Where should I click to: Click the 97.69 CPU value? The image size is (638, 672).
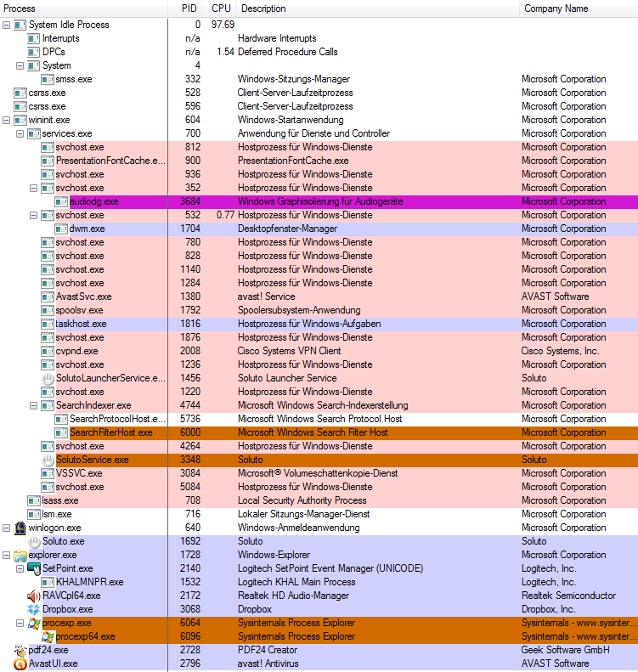[223, 25]
